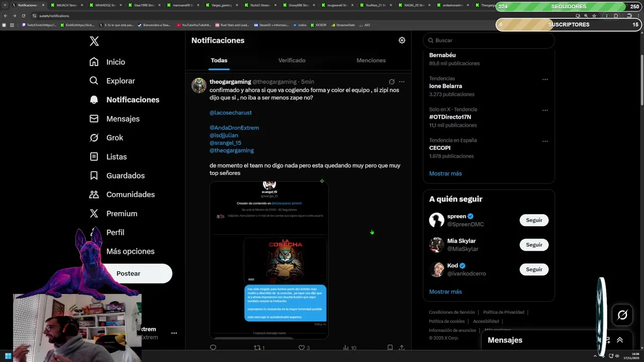644x362 pixels.
Task: Go back in browser history
Action: (x=6, y=16)
